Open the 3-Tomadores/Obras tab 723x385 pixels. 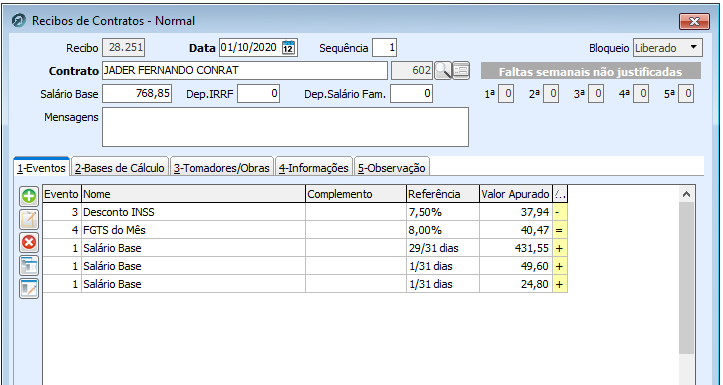pos(222,168)
